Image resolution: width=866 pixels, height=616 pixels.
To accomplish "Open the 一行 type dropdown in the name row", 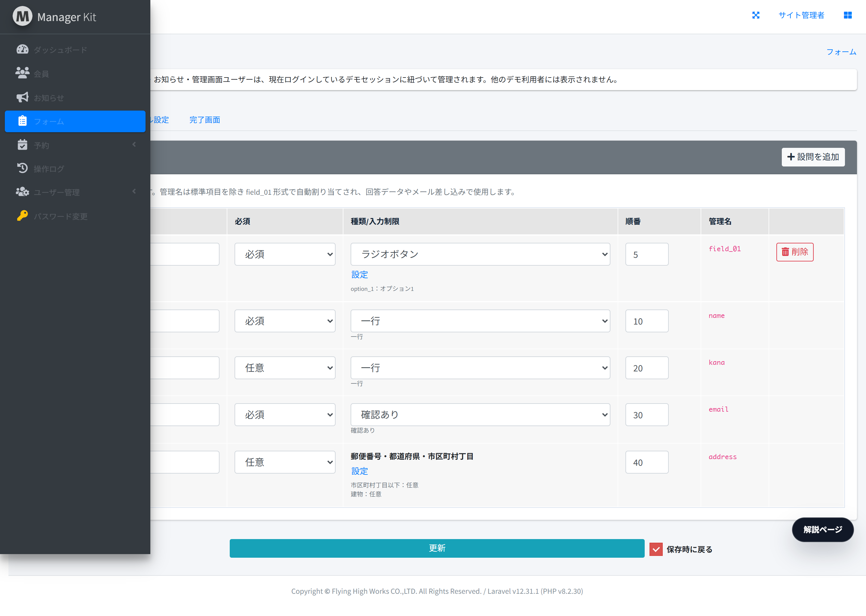I will tap(480, 321).
